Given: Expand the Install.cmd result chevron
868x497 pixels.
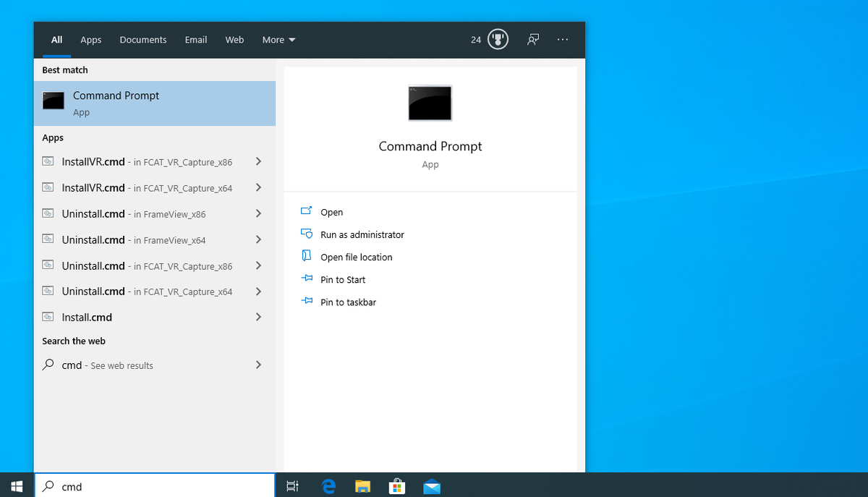Looking at the screenshot, I should pyautogui.click(x=258, y=317).
